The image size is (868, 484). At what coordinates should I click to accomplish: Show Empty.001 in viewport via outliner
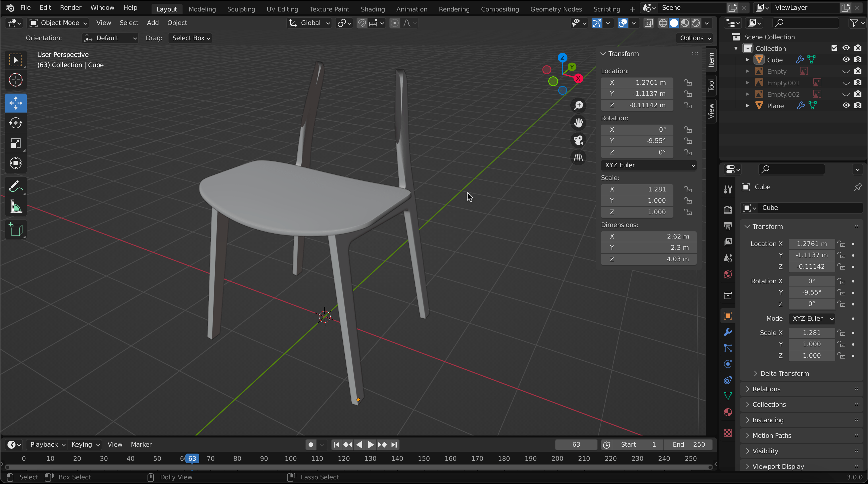pyautogui.click(x=846, y=83)
